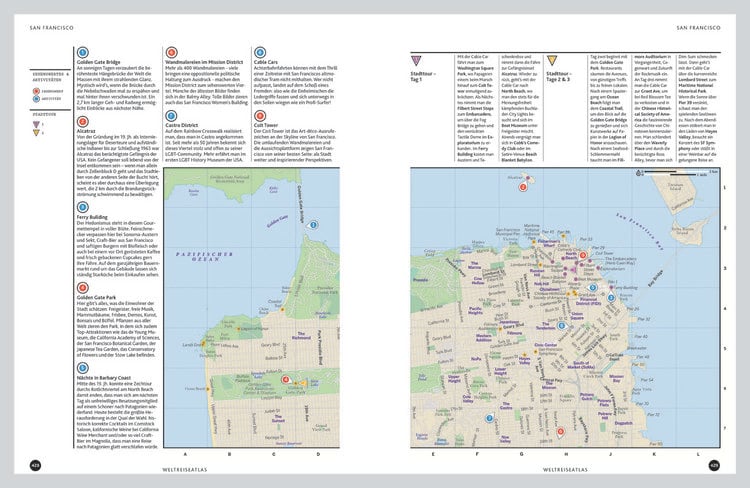The height and width of the screenshot is (488, 750).
Task: Click blue map marker 8 near The Tenderloin
Action: tap(562, 326)
